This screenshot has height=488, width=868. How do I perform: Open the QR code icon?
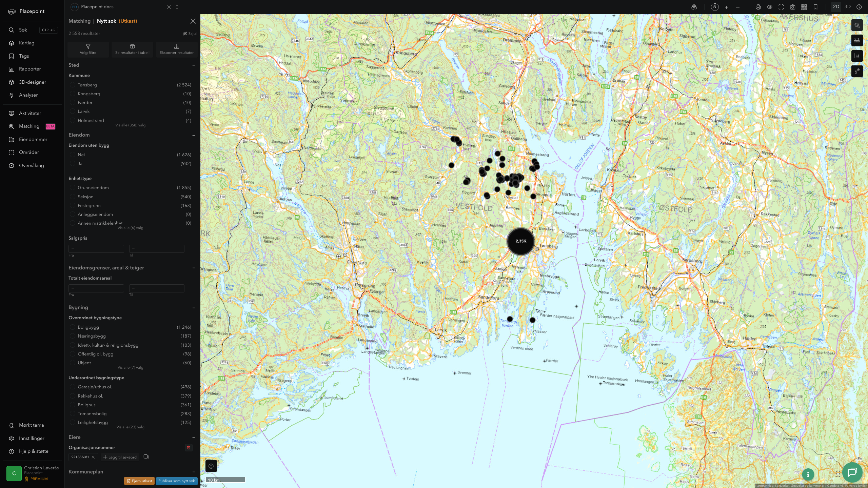(x=804, y=7)
